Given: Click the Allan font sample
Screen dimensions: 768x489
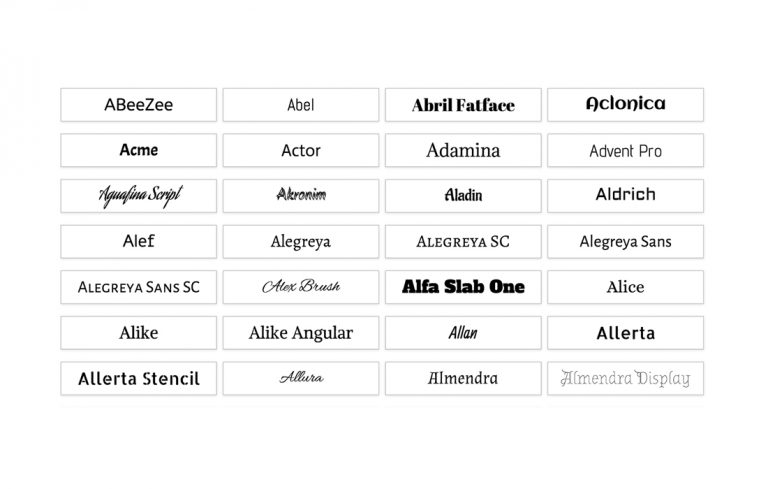Looking at the screenshot, I should tap(463, 333).
